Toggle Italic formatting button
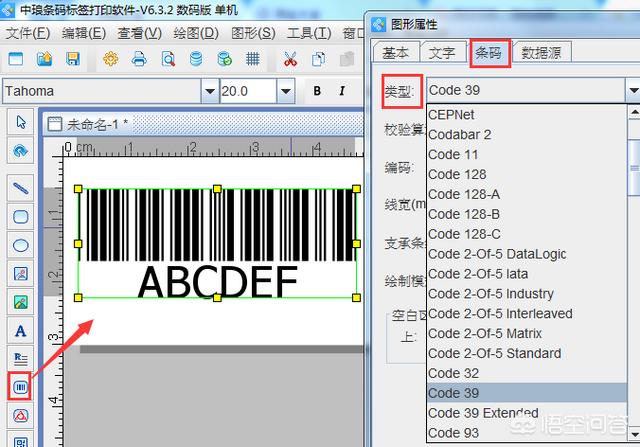640x447 pixels. (342, 91)
